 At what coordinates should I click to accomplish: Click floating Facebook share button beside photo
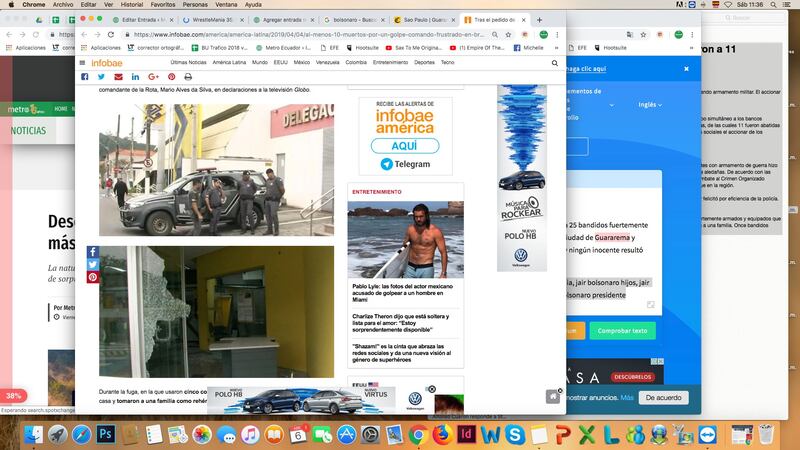coord(92,252)
